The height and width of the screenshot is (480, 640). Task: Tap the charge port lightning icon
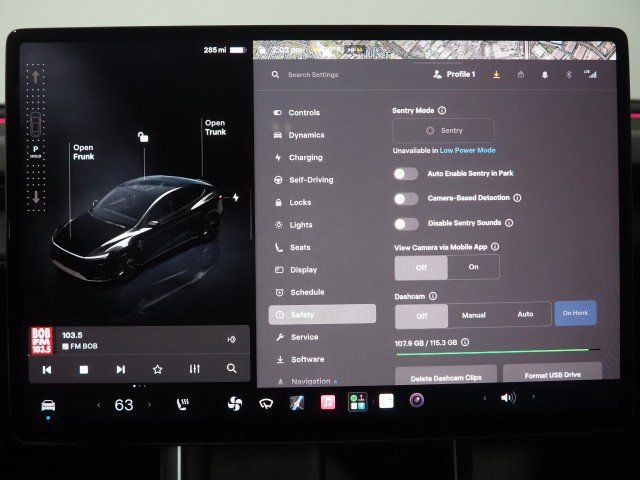(236, 198)
